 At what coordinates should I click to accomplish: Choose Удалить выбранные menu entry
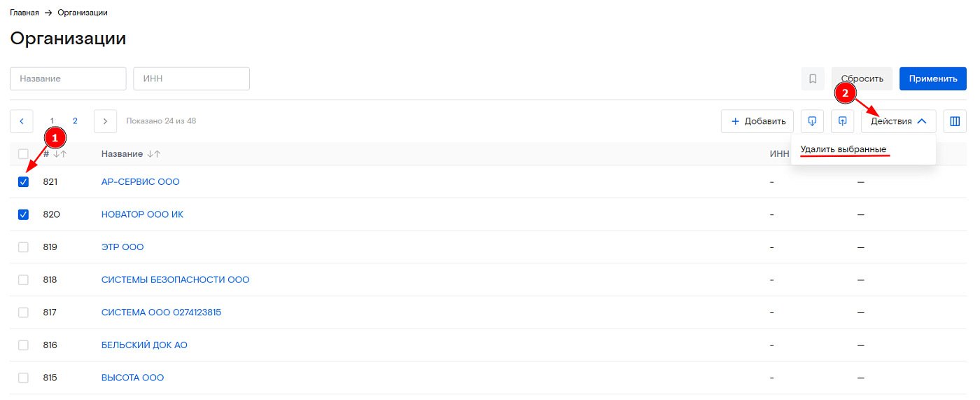[x=843, y=149]
